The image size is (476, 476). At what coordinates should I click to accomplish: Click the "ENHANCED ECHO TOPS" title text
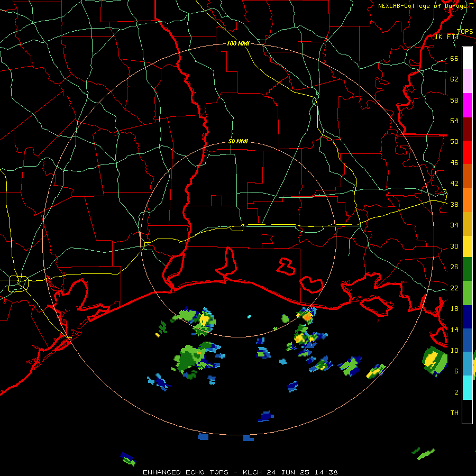point(186,472)
